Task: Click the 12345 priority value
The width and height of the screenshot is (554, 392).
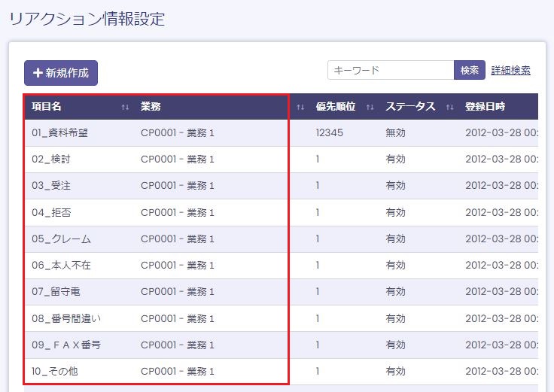Action: (x=329, y=133)
